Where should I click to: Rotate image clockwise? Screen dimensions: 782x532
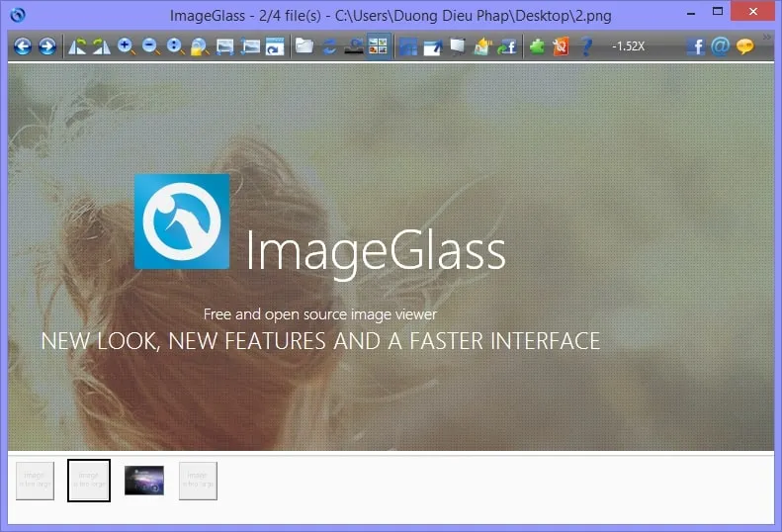point(102,46)
